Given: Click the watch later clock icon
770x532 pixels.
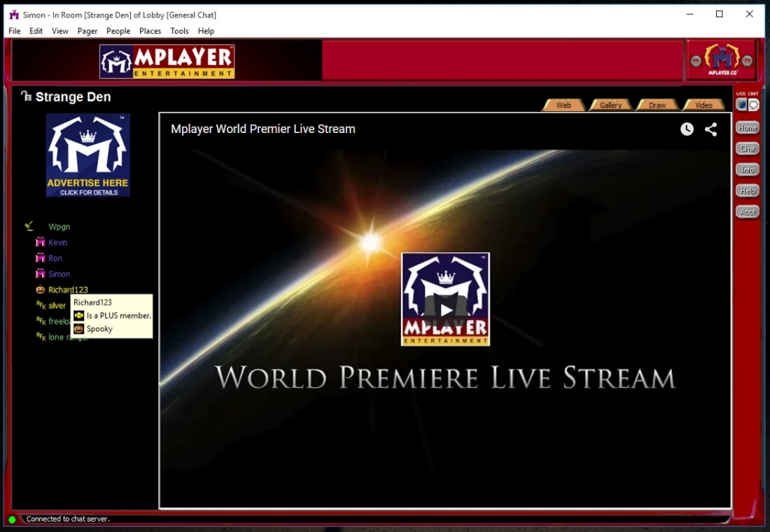Looking at the screenshot, I should pos(687,129).
